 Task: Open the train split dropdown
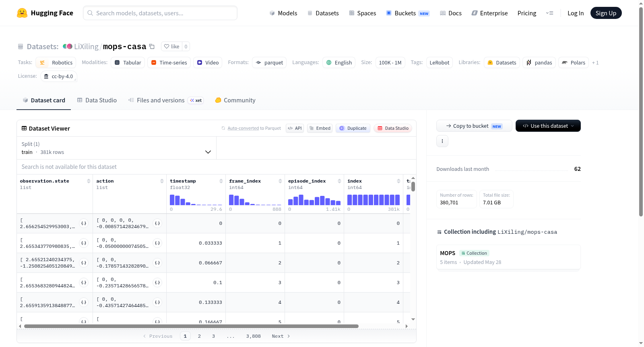point(116,148)
